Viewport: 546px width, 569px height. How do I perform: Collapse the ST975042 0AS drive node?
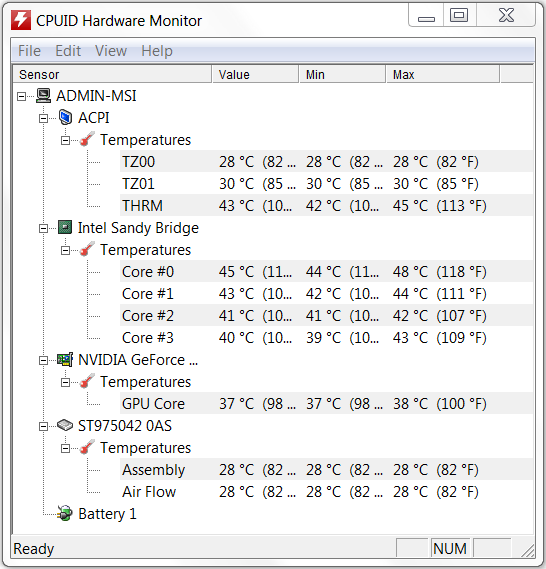pyautogui.click(x=44, y=426)
